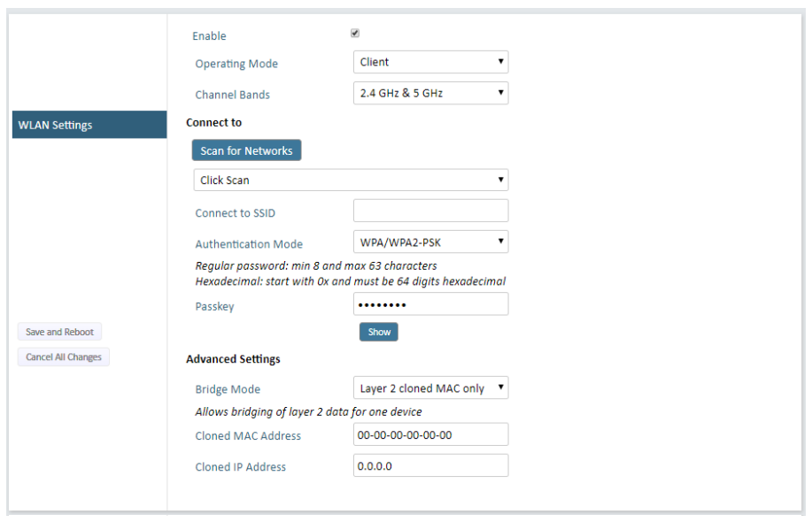Change the Authentication Mode dropdown
The height and width of the screenshot is (522, 812).
coord(430,242)
